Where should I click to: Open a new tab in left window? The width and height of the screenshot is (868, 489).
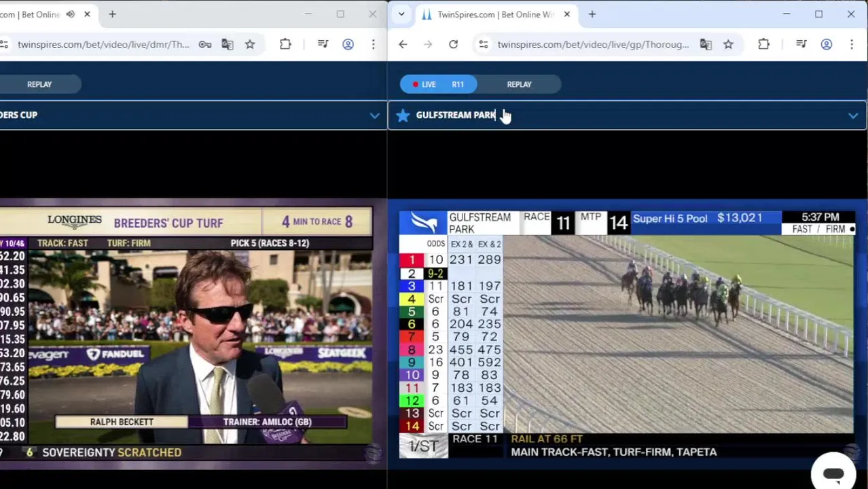pos(113,14)
